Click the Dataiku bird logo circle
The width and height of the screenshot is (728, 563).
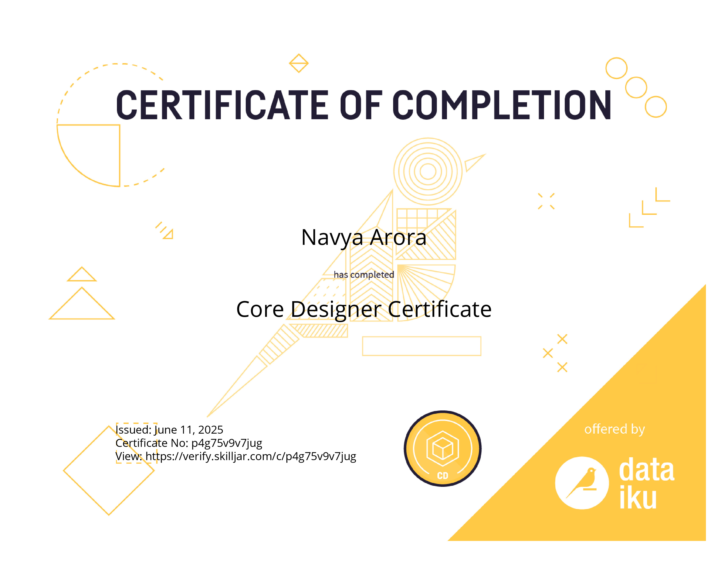(x=582, y=483)
